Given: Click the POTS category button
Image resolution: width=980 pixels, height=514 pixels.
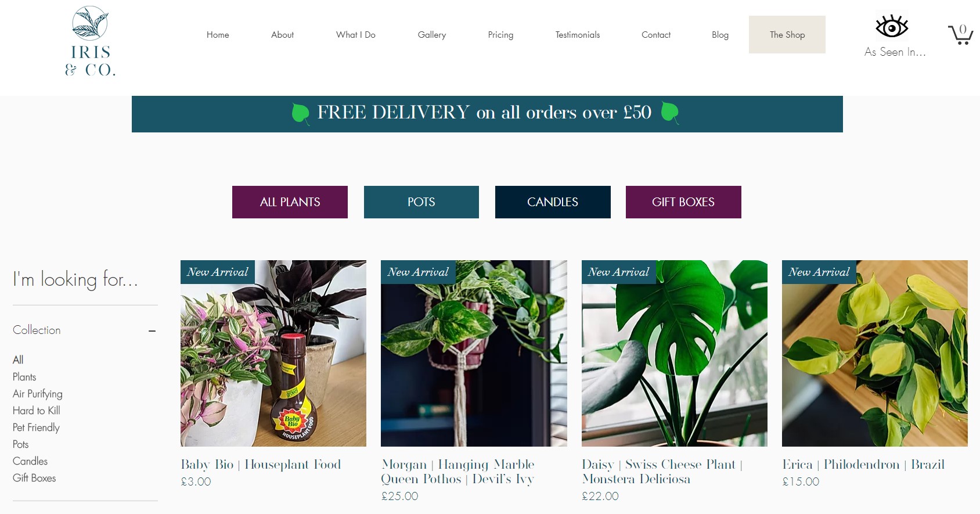Looking at the screenshot, I should pos(421,202).
